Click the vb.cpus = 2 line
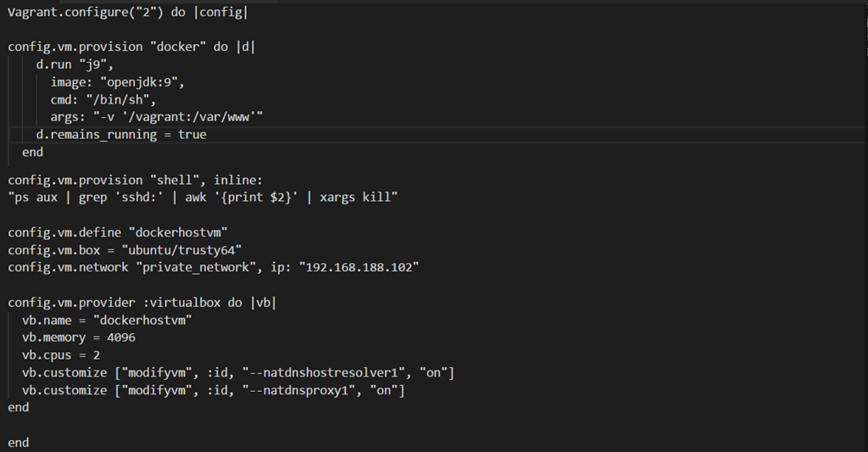 pyautogui.click(x=61, y=355)
